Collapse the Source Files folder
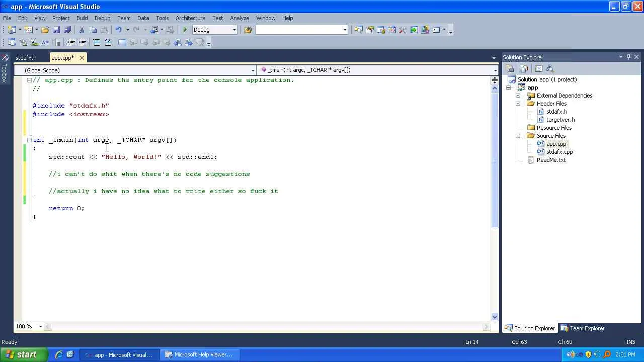This screenshot has height=362, width=644. pos(518,136)
